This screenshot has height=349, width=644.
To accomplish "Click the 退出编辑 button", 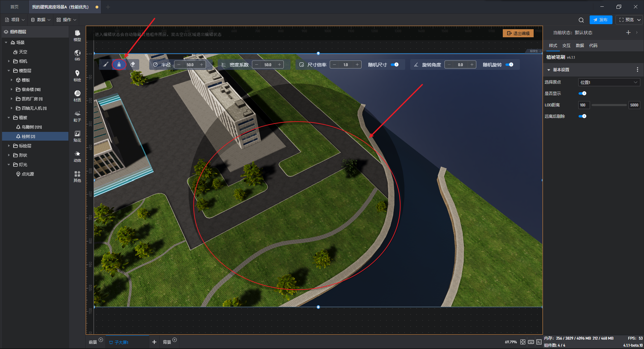I will click(518, 33).
